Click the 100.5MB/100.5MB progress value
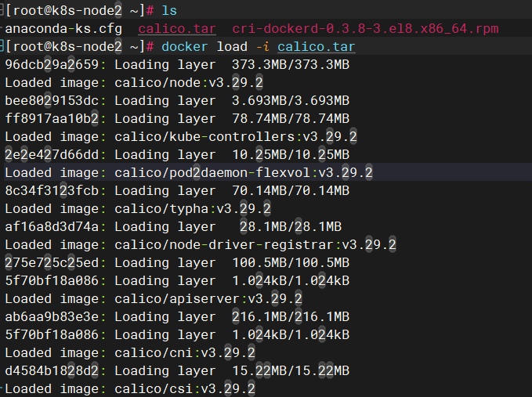This screenshot has height=397, width=532. pos(291,263)
